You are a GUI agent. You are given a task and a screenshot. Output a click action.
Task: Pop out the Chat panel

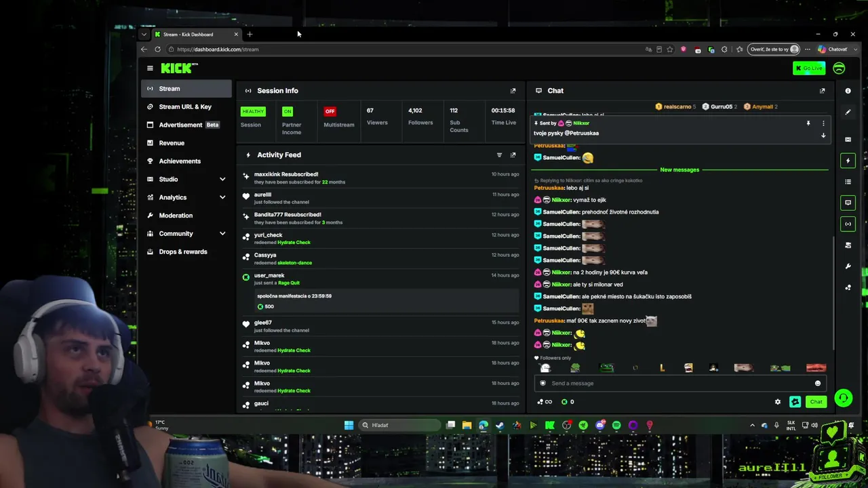[822, 91]
